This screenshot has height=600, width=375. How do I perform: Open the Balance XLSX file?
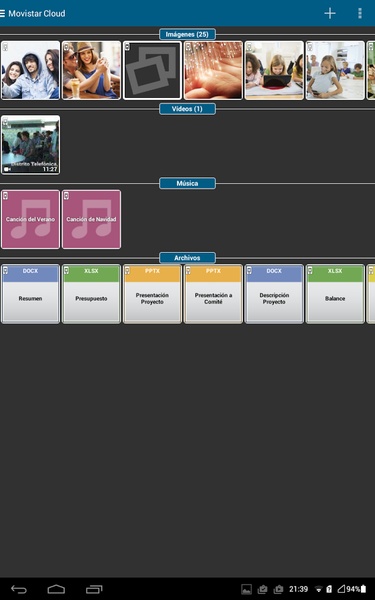(x=335, y=294)
